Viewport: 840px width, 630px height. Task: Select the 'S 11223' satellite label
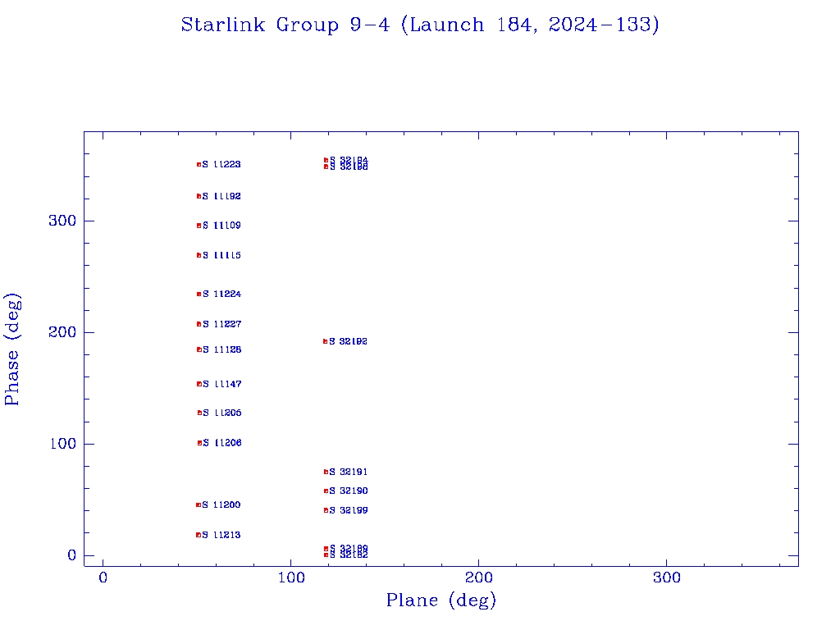(x=221, y=164)
